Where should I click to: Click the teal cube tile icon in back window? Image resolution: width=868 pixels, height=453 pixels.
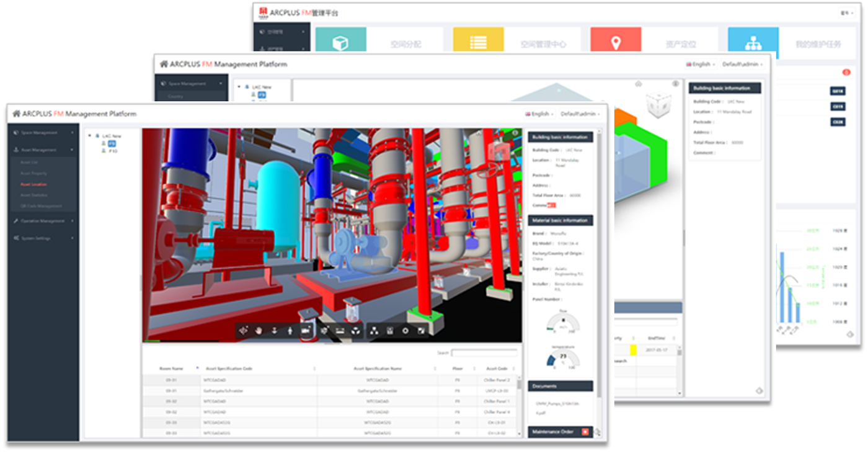[x=340, y=43]
